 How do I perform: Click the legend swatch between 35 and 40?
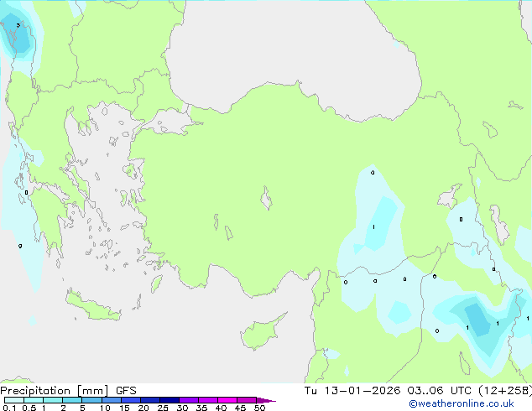(208, 400)
